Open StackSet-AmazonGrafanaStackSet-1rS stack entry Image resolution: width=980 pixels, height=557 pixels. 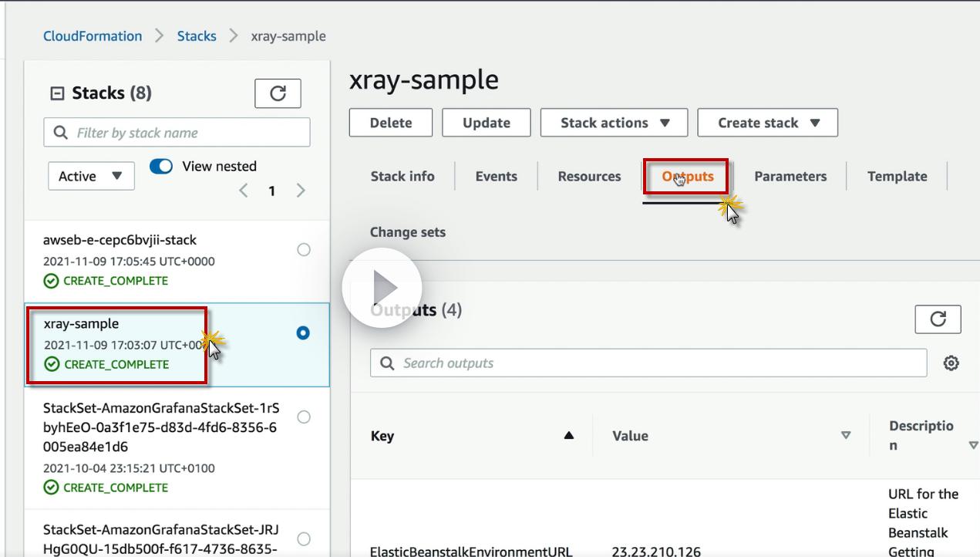(x=161, y=427)
